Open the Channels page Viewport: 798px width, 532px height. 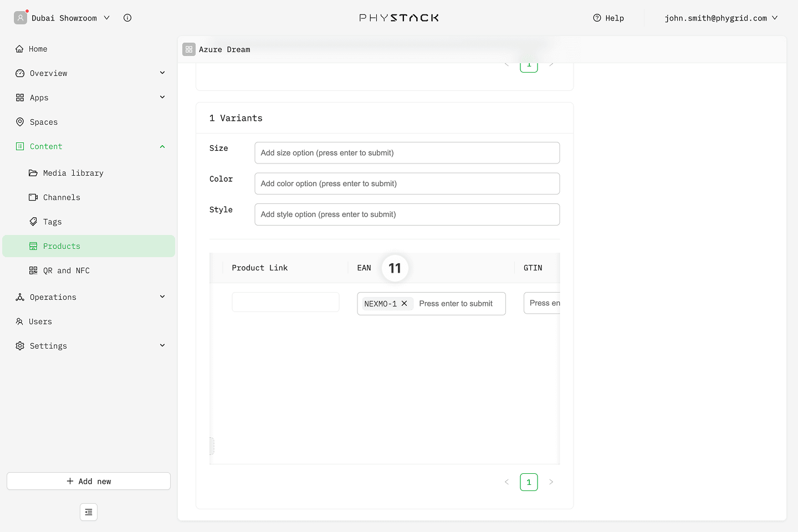coord(89,197)
